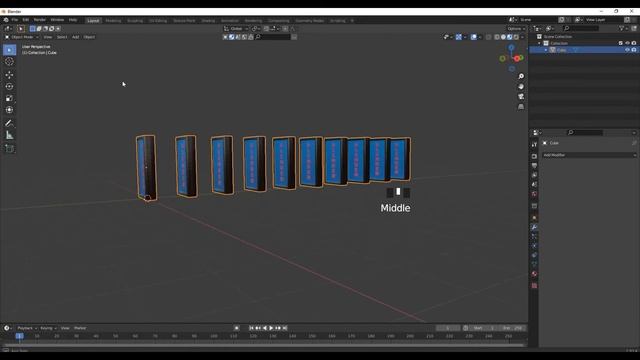Open the viewport Add menu
The width and height of the screenshot is (640, 360).
tap(76, 37)
